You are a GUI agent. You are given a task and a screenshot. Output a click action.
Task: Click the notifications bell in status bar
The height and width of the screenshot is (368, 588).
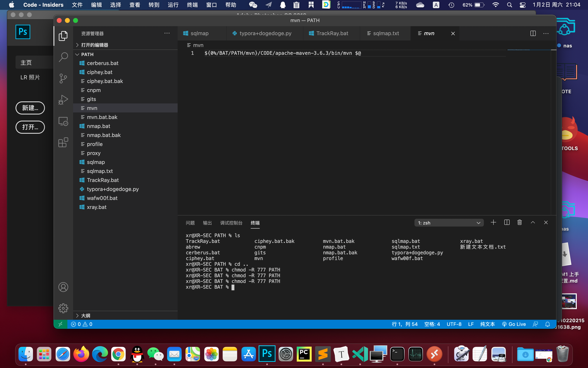click(547, 324)
